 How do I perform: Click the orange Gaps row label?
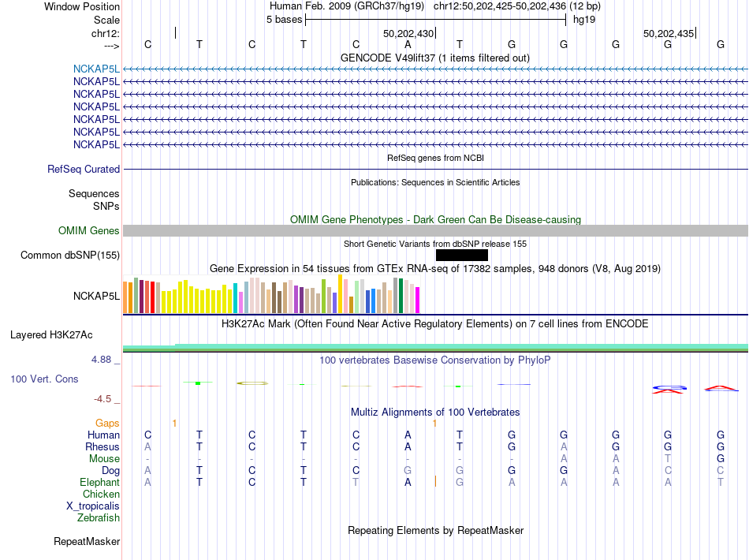pos(107,423)
